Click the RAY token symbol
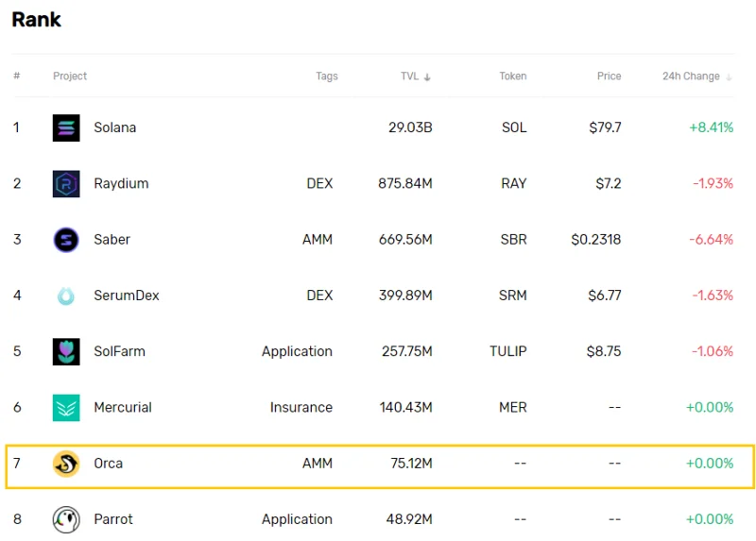 (x=513, y=183)
